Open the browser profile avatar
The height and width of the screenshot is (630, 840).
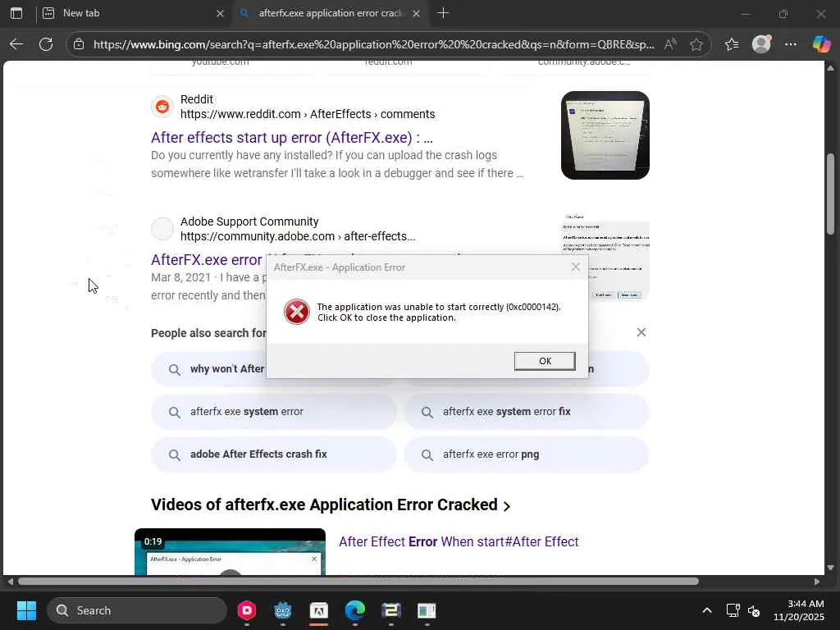[x=761, y=44]
